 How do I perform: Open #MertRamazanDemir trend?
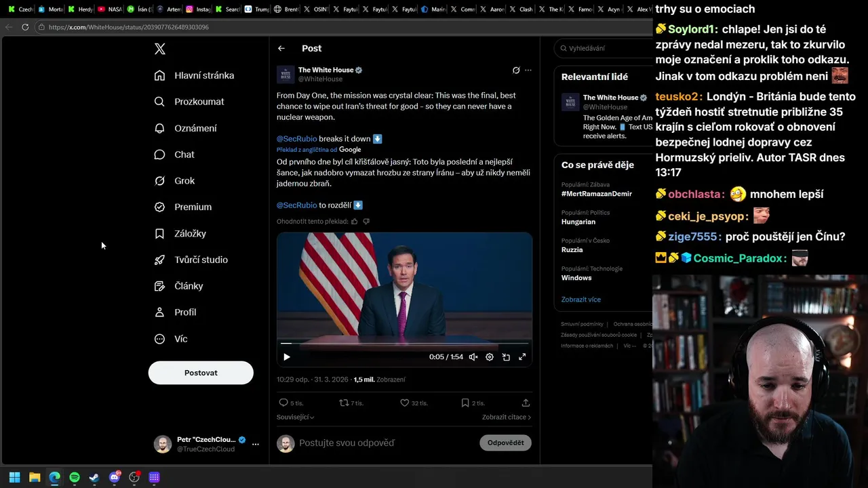(x=597, y=194)
